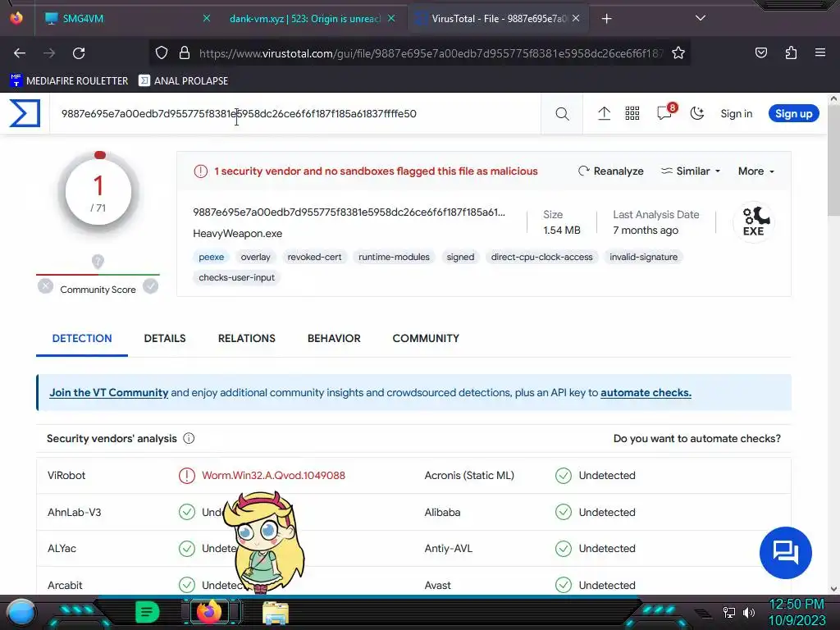Image resolution: width=840 pixels, height=630 pixels.
Task: Click the AhnLab-V3 undetected check icon
Action: coord(187,512)
